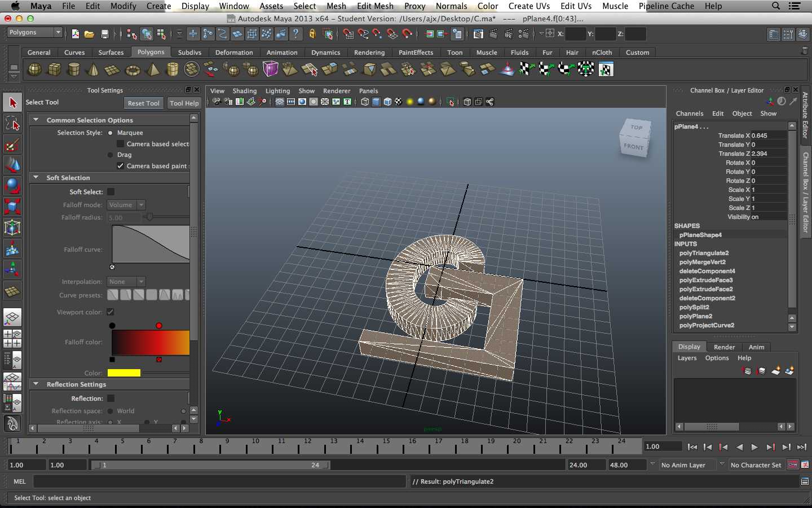Collapse the Soft Selection section

36,178
